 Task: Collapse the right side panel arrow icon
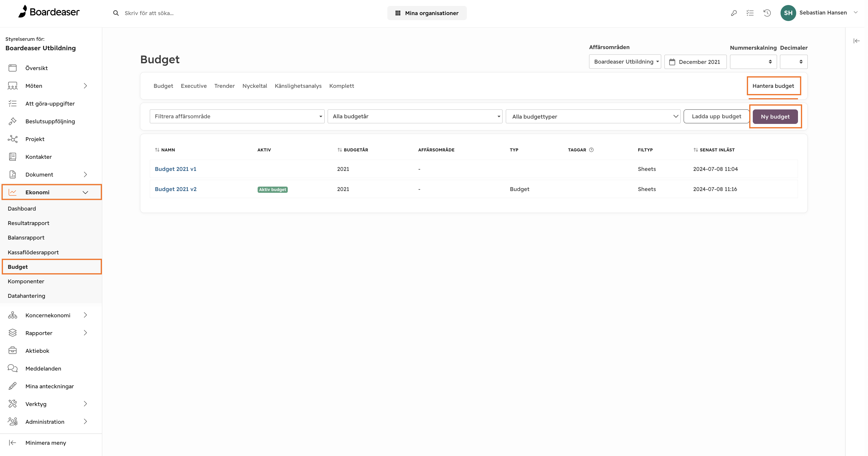856,41
